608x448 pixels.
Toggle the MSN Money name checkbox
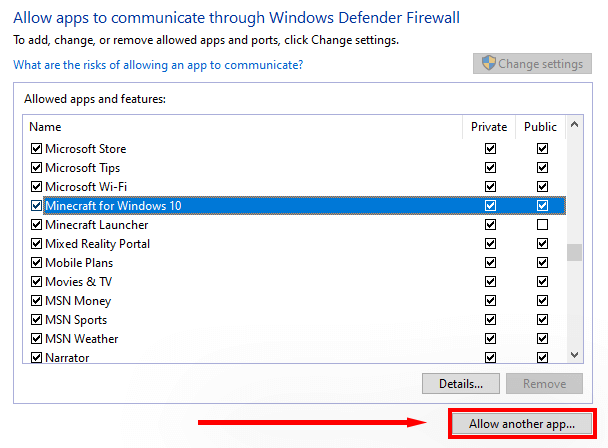click(37, 301)
